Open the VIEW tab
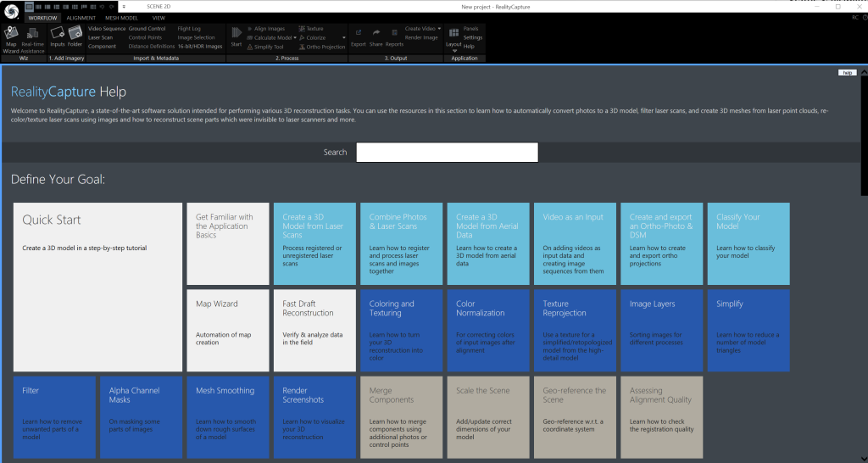Image resolution: width=868 pixels, height=463 pixels. (159, 19)
